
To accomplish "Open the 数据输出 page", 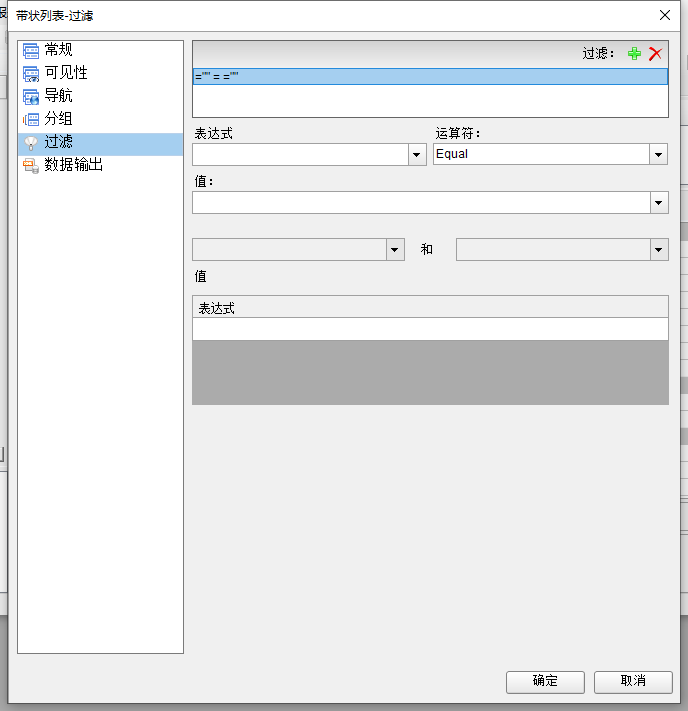I will click(x=100, y=165).
